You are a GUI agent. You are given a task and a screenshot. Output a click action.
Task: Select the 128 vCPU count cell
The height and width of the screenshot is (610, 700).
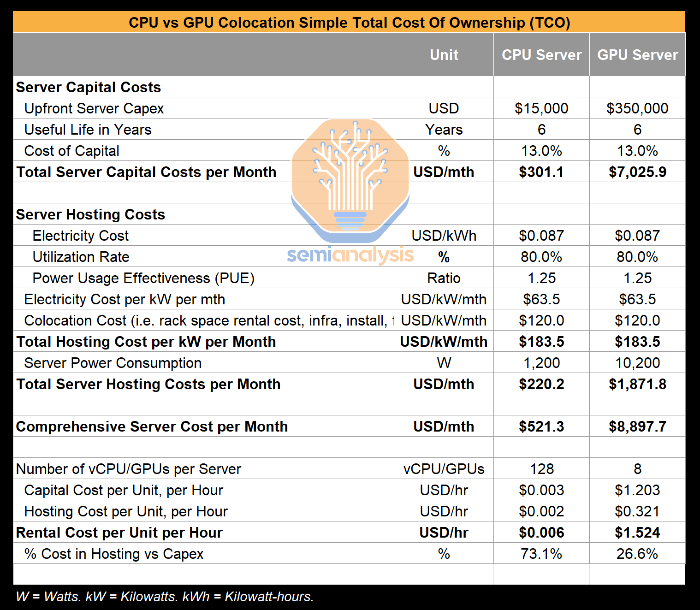541,469
